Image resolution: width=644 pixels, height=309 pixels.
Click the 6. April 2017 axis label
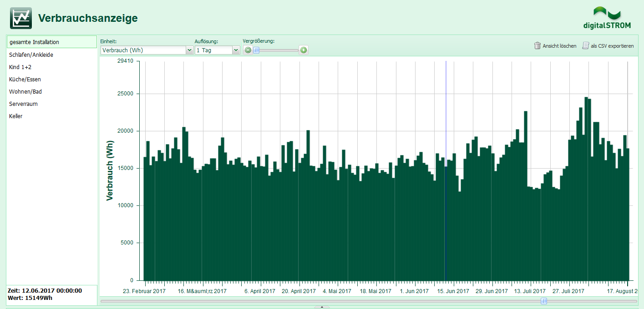pos(260,291)
